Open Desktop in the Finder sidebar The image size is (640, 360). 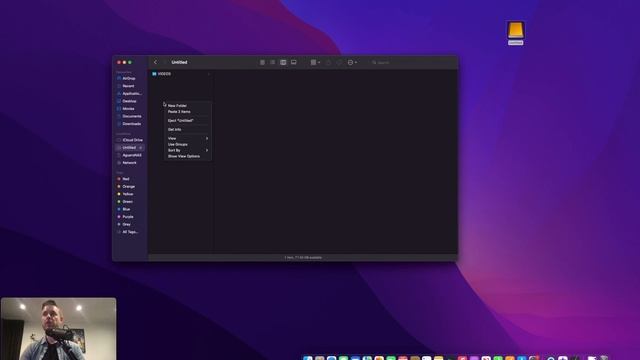pos(129,101)
